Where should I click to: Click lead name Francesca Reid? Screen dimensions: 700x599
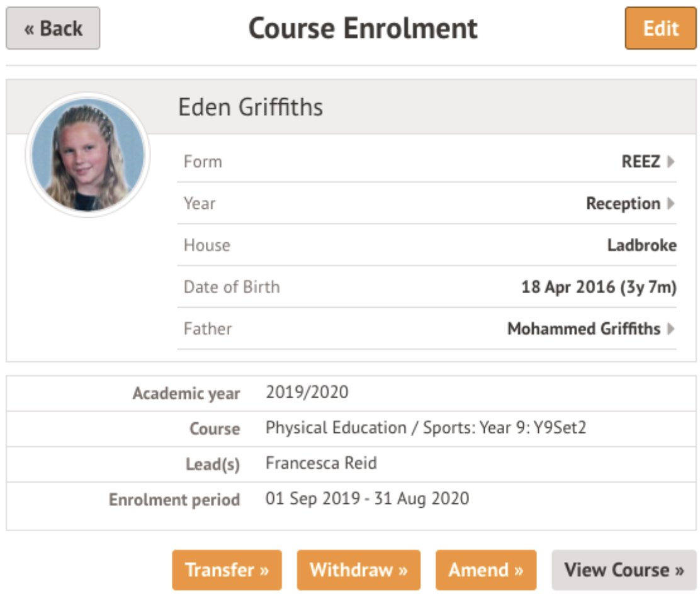(321, 464)
